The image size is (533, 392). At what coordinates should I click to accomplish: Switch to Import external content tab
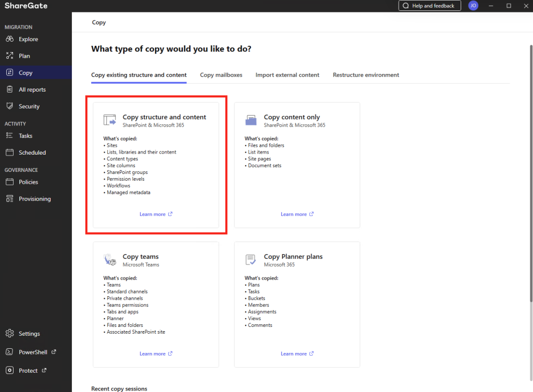coord(287,75)
